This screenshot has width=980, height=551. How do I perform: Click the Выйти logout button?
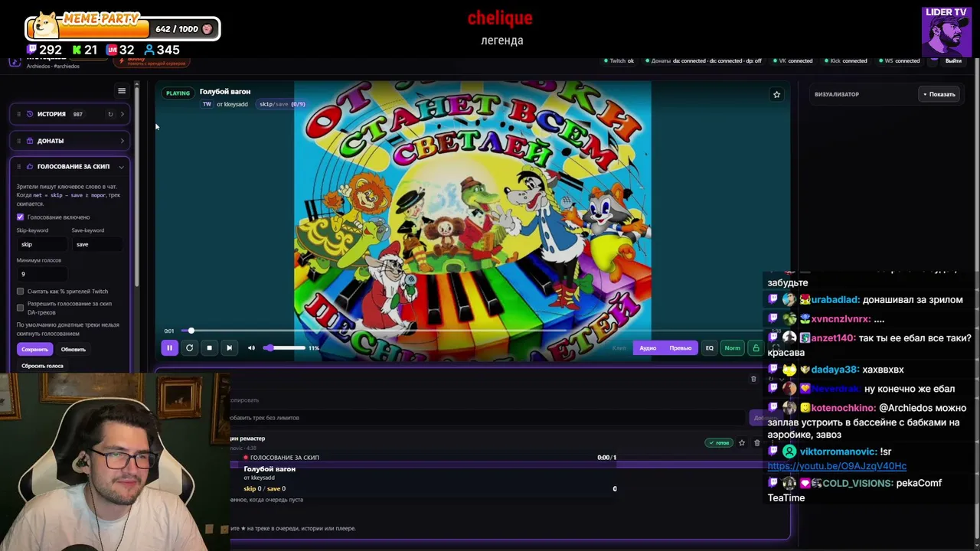click(953, 60)
